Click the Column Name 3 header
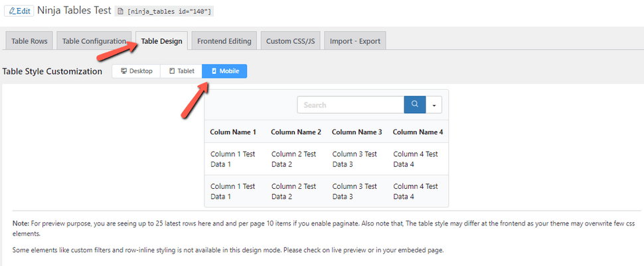Screen dimensions: 644x266 pos(357,132)
